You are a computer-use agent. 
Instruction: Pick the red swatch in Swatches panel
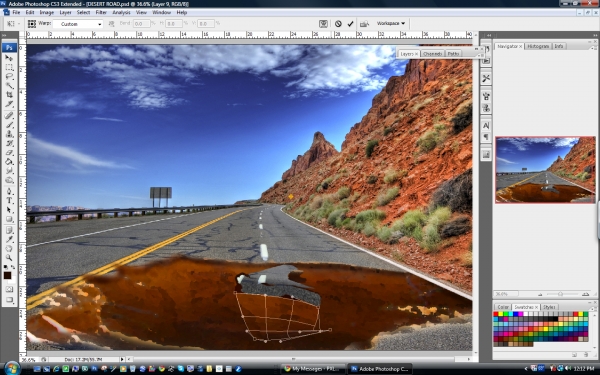(x=496, y=314)
